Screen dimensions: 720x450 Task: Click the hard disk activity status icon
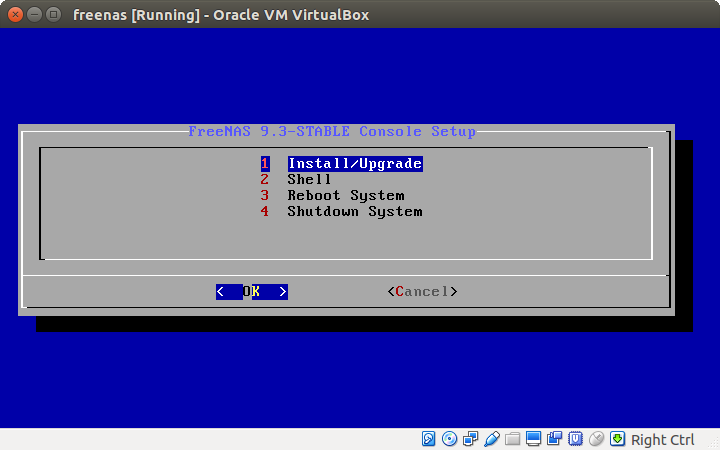coord(428,439)
